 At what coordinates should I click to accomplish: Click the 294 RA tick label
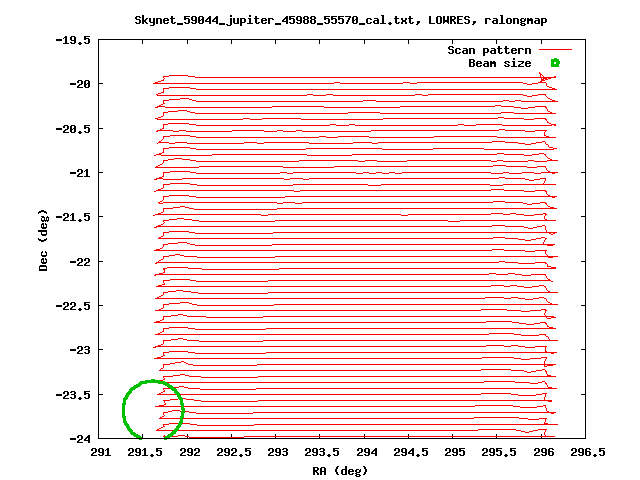point(367,452)
